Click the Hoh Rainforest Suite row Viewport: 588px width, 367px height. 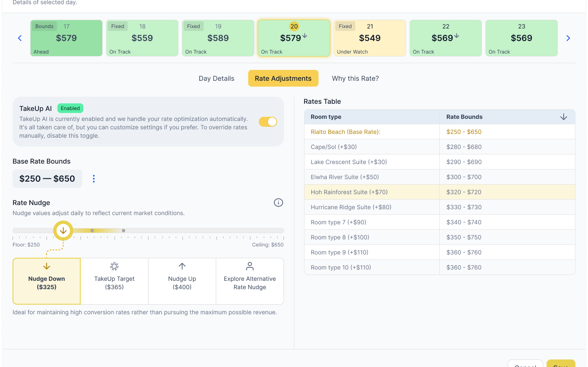tap(439, 192)
